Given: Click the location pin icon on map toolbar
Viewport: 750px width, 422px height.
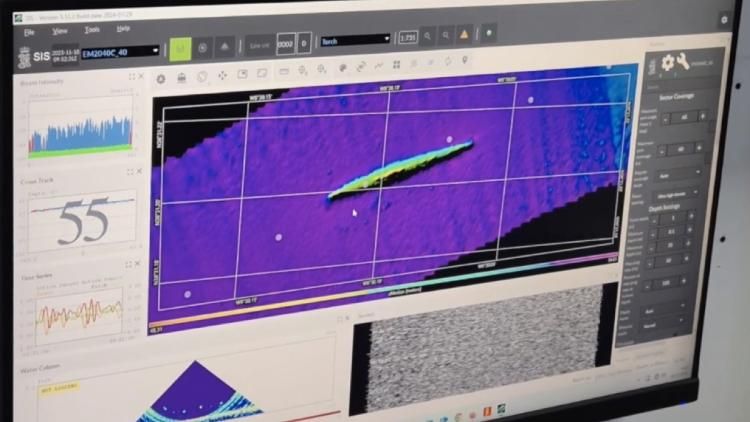Looking at the screenshot, I should [465, 61].
